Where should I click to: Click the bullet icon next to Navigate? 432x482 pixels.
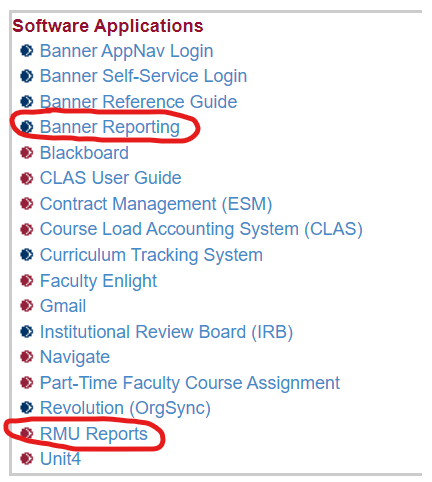26,357
